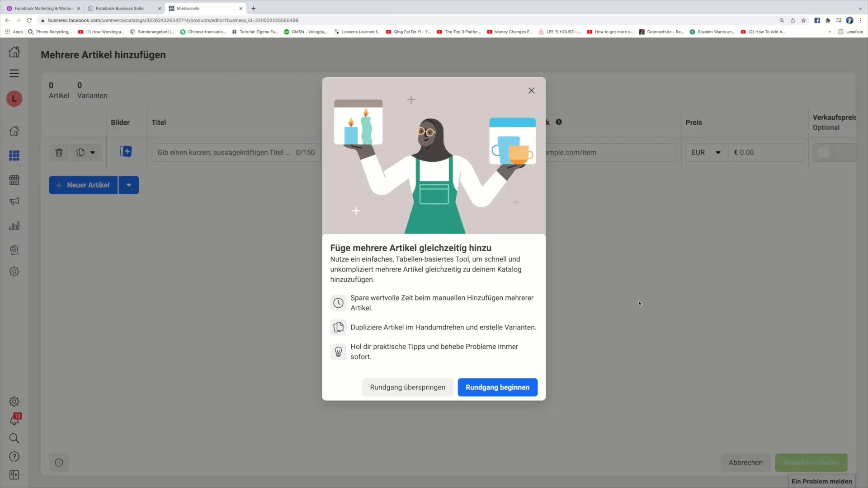Open the Apps bookmark shortcut
Viewport: 868px width, 488px height.
click(14, 32)
